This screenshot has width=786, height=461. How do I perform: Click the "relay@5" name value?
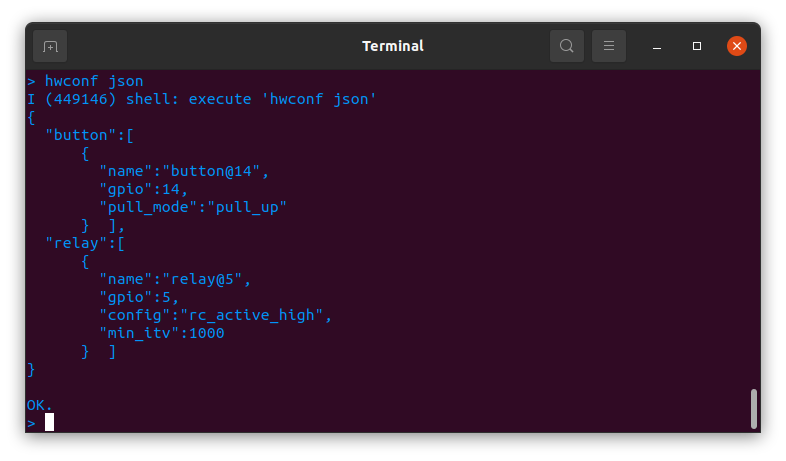(202, 279)
